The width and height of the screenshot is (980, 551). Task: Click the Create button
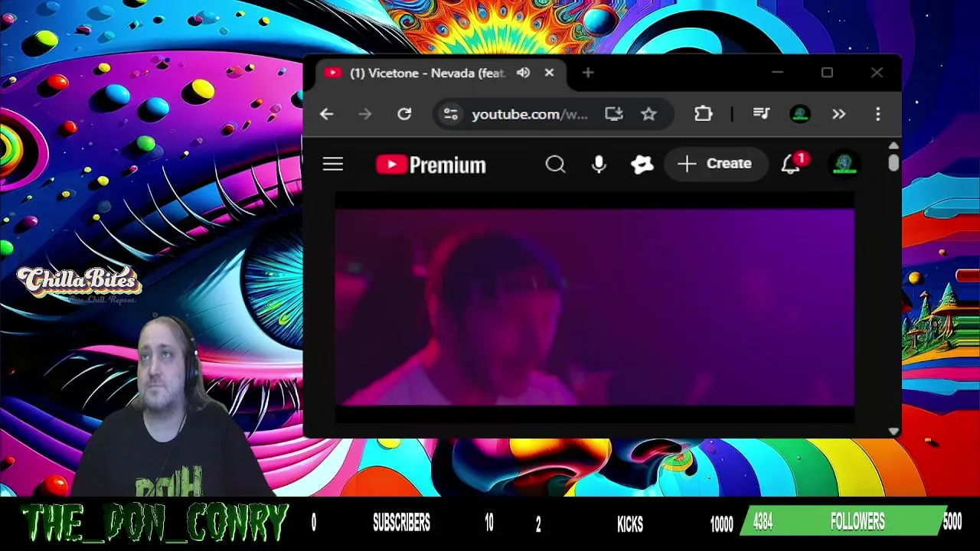pos(715,164)
